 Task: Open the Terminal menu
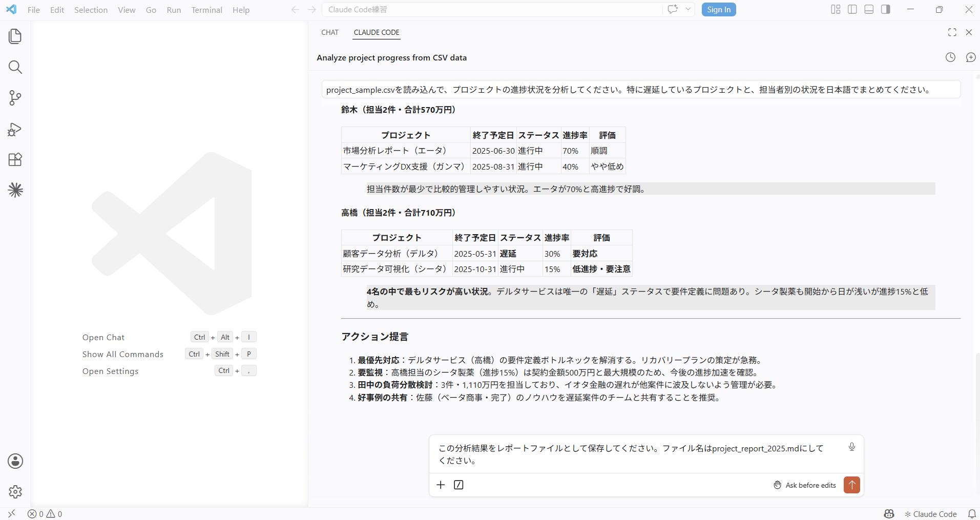pyautogui.click(x=207, y=10)
